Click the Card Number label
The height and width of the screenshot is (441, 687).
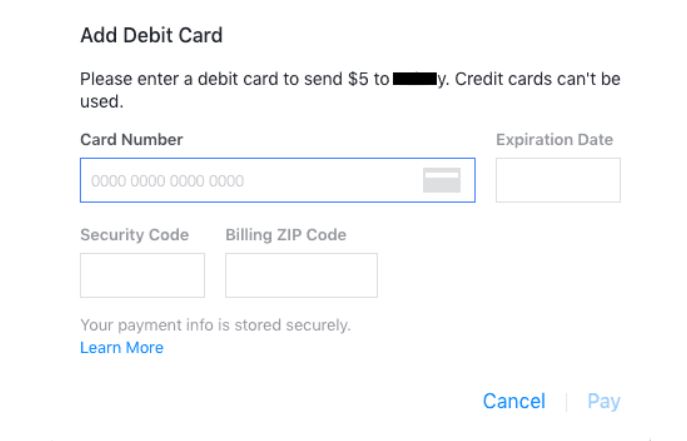131,140
